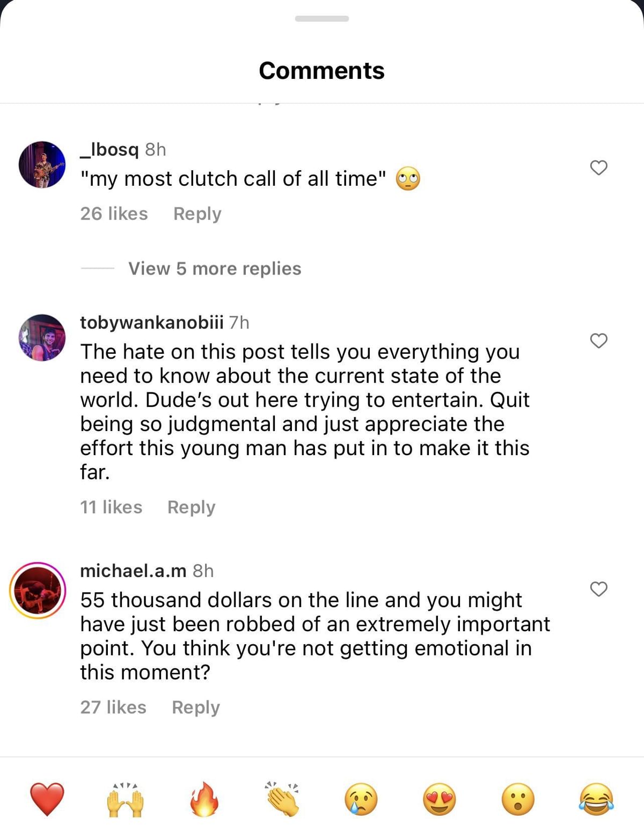
Task: Open the username tobywankanobiii
Action: click(x=152, y=323)
